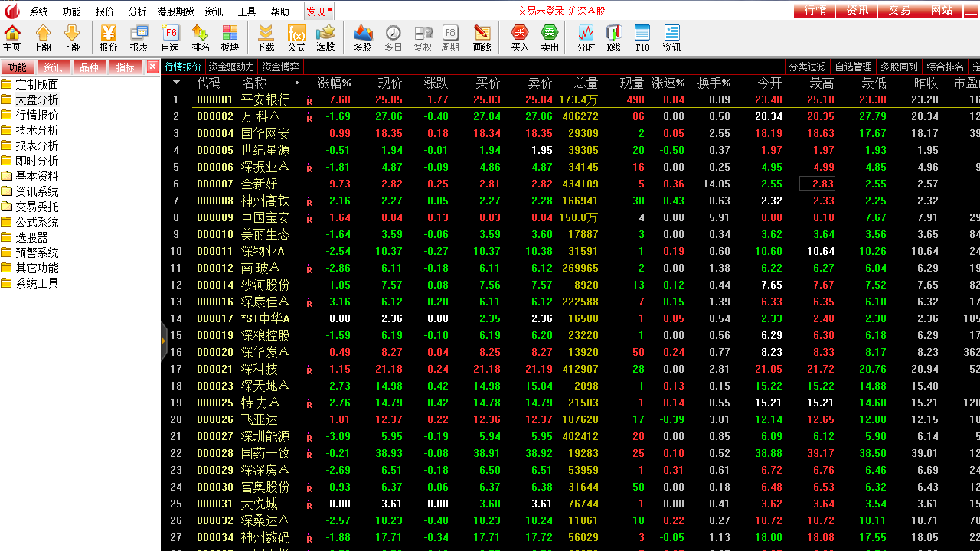The image size is (980, 551).
Task: Close the 指标 tab
Action: 152,66
